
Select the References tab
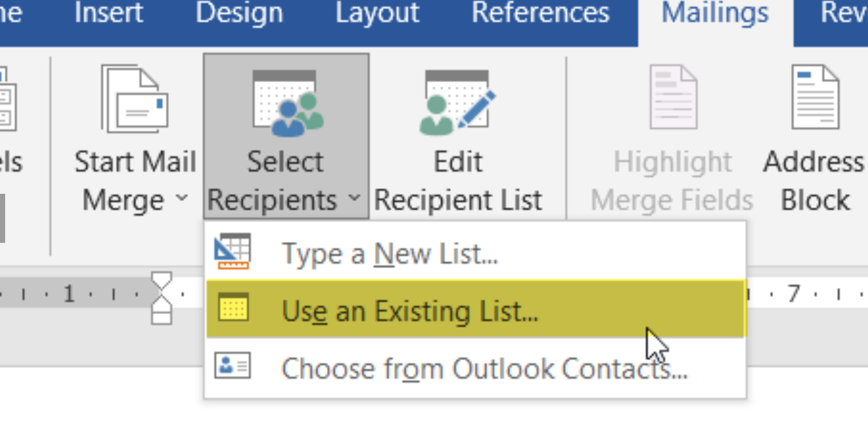coord(540,13)
